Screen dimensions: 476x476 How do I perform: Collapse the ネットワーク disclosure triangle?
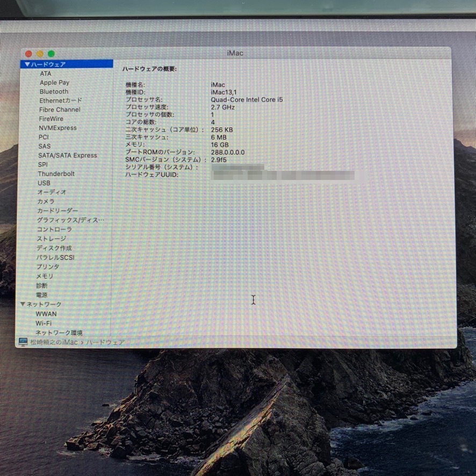click(x=23, y=305)
